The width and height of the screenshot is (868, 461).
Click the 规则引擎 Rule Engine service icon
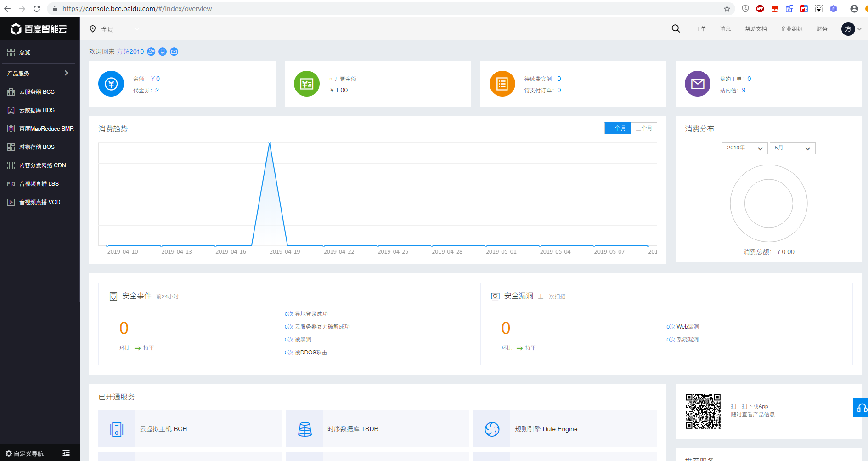pyautogui.click(x=492, y=429)
